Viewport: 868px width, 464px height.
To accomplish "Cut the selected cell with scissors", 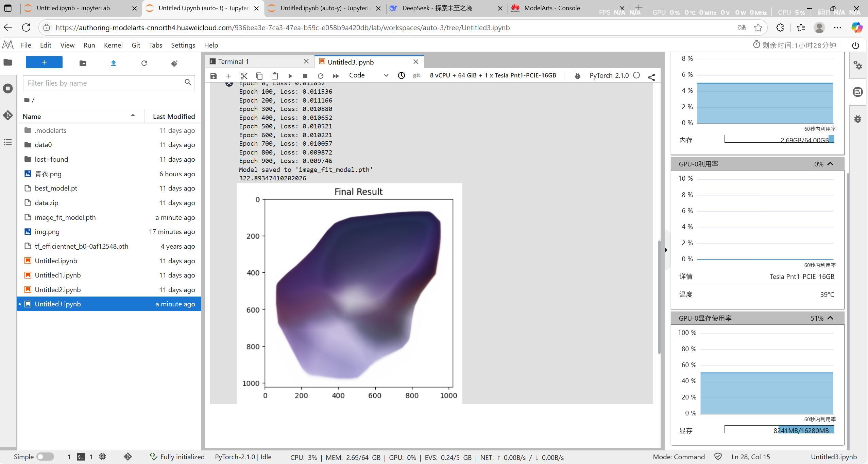I will click(x=244, y=76).
